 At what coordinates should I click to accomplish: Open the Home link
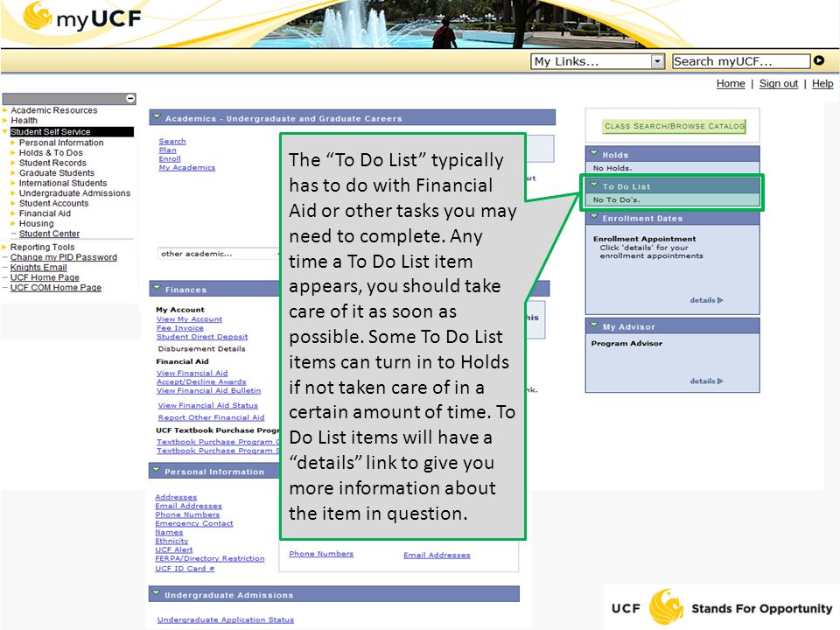pyautogui.click(x=731, y=84)
